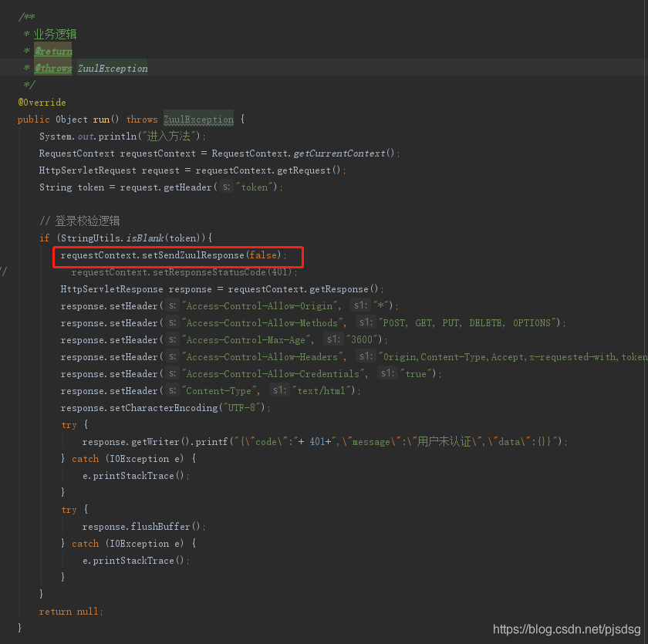The width and height of the screenshot is (648, 644).
Task: Click the HttpServletResponse type name
Action: click(x=112, y=289)
